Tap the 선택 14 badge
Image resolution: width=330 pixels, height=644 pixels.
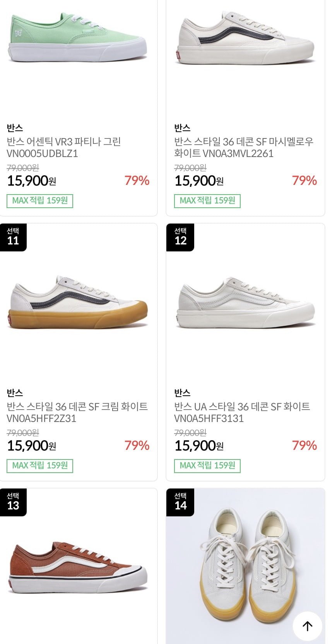click(180, 502)
